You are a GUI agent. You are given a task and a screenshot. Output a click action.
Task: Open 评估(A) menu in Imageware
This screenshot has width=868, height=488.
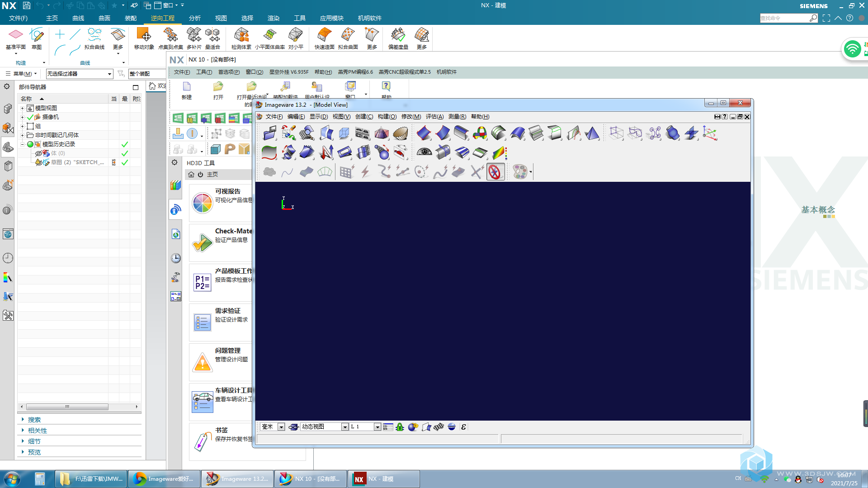434,117
